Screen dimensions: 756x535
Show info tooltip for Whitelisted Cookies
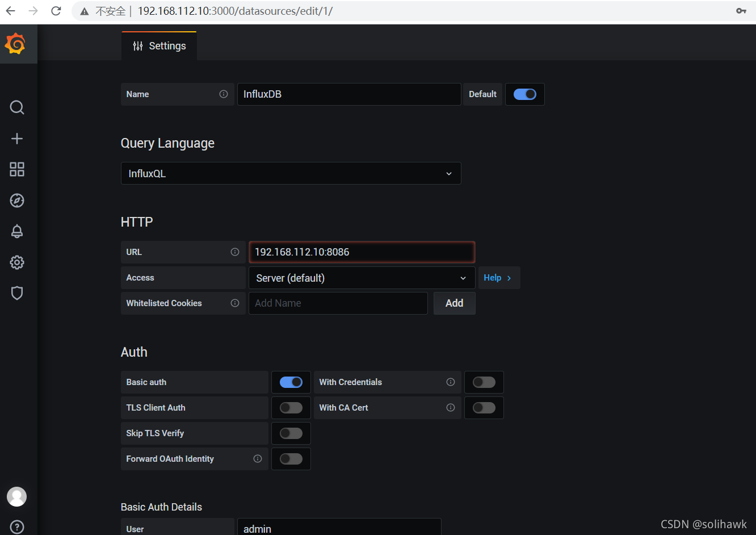pyautogui.click(x=235, y=303)
